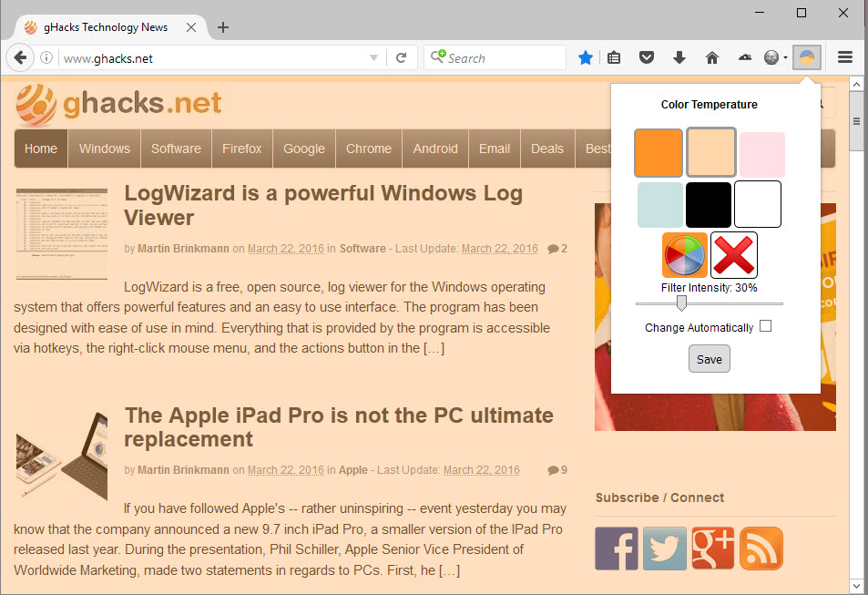Toggle the Color Temperature extension icon
This screenshot has height=595, width=868.
pos(807,57)
